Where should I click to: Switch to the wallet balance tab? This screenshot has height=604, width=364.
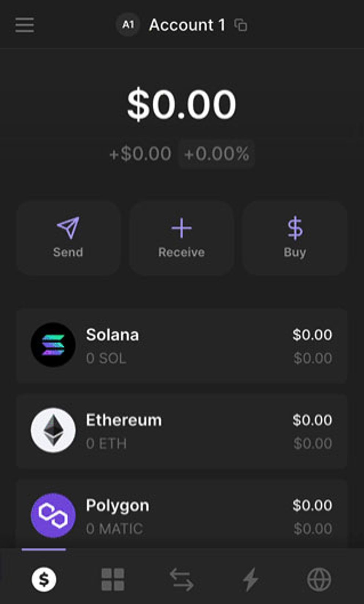point(44,579)
